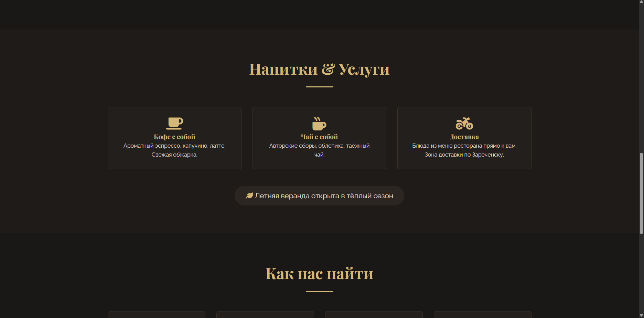Click the delivery motorcycle icon

464,123
